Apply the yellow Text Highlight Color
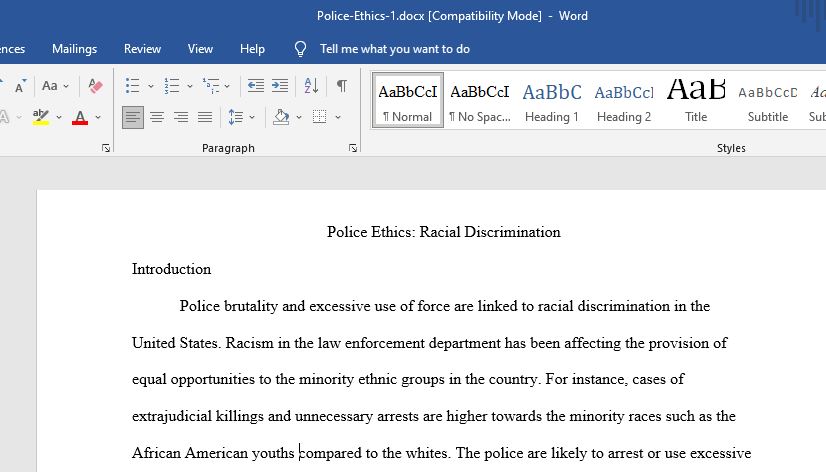 41,117
